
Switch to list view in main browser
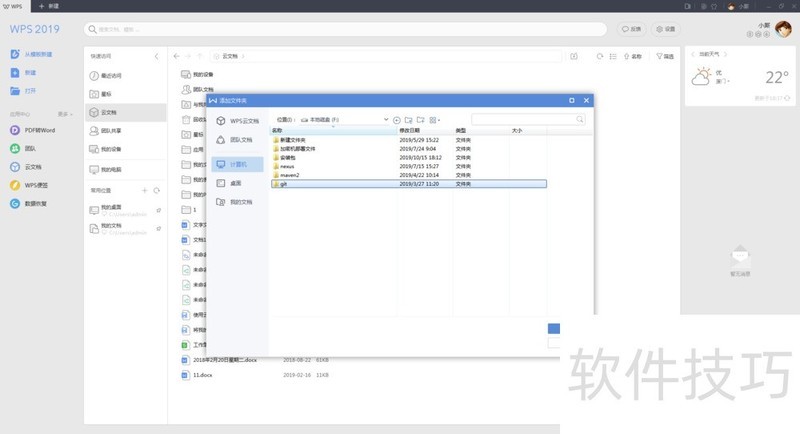[613, 56]
